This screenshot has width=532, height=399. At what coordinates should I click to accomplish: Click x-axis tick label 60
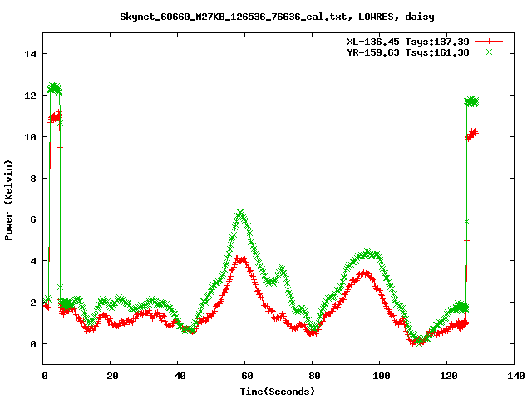click(x=247, y=376)
